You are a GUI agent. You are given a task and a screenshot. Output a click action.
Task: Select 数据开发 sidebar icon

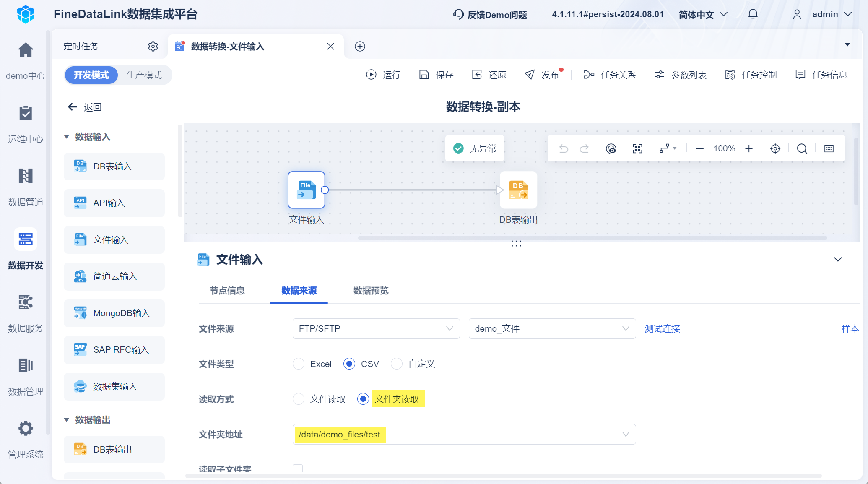(x=26, y=239)
